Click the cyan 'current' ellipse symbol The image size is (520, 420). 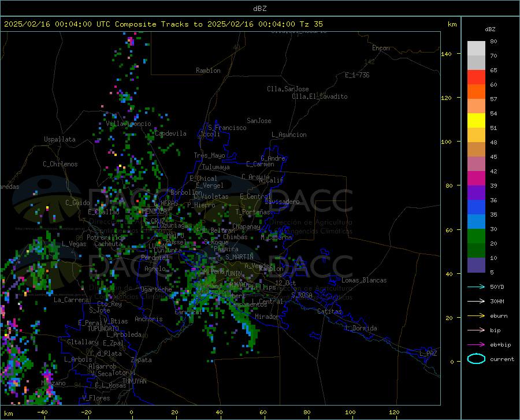(x=476, y=359)
